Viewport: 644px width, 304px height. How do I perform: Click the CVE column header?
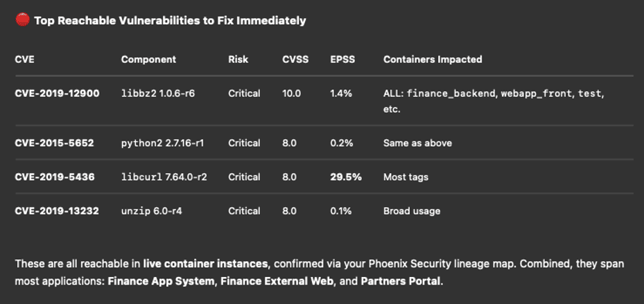point(24,60)
